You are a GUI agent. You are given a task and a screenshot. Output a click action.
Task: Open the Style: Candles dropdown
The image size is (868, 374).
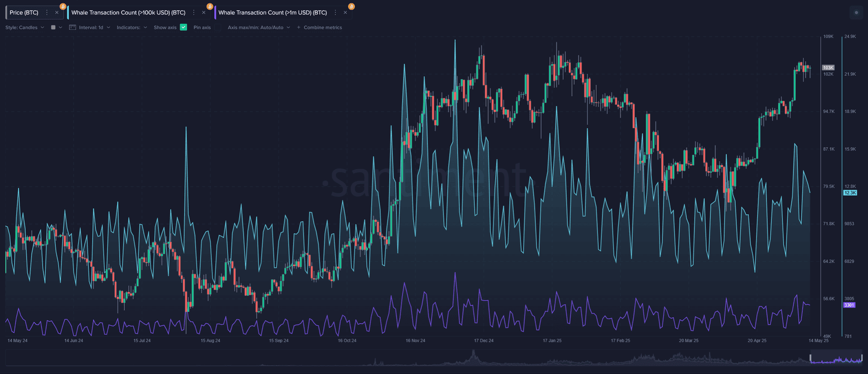24,27
